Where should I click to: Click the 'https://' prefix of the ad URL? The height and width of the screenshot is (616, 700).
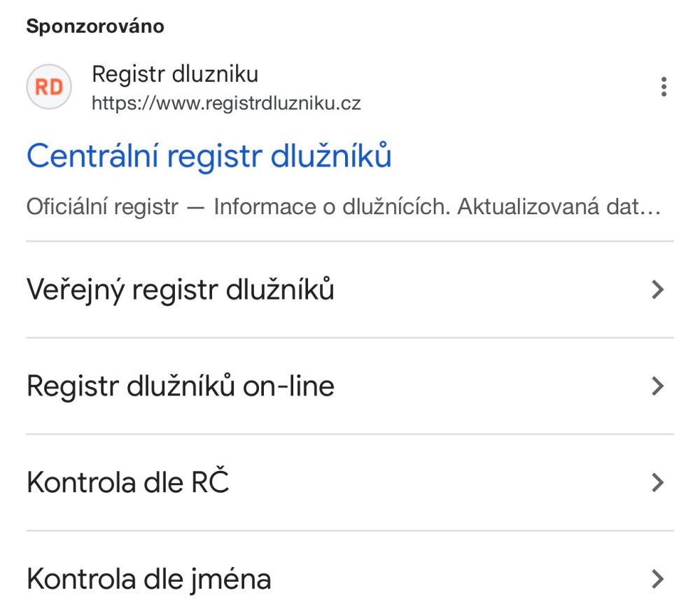coord(115,104)
